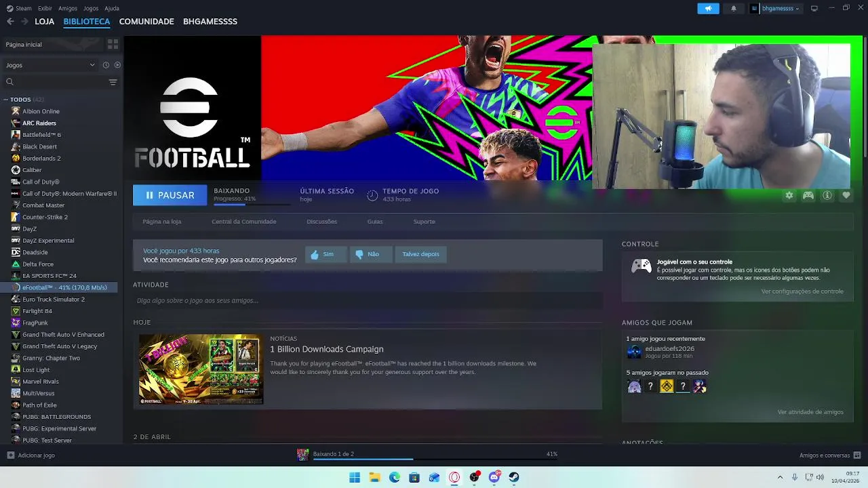This screenshot has width=868, height=488.
Task: Click thumbs-down Não recommendation button
Action: click(371, 254)
